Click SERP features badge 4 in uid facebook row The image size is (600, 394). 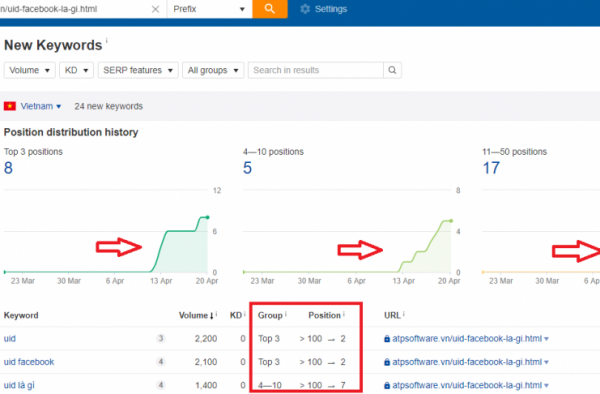[161, 362]
